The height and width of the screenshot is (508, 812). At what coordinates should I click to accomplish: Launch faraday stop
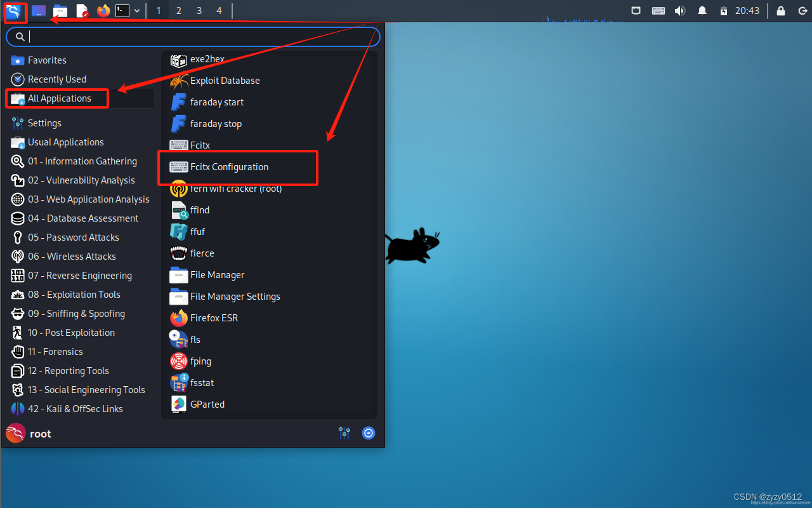pos(270,124)
